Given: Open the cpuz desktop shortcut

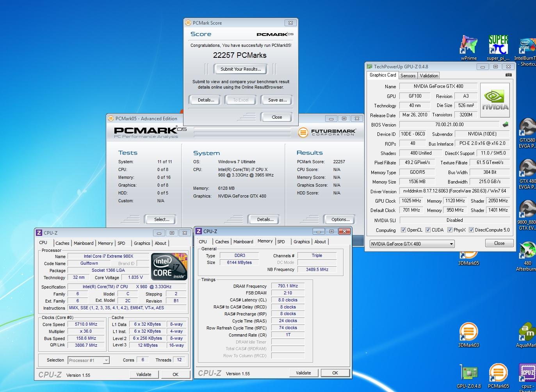Looking at the screenshot, I should pyautogui.click(x=527, y=377).
